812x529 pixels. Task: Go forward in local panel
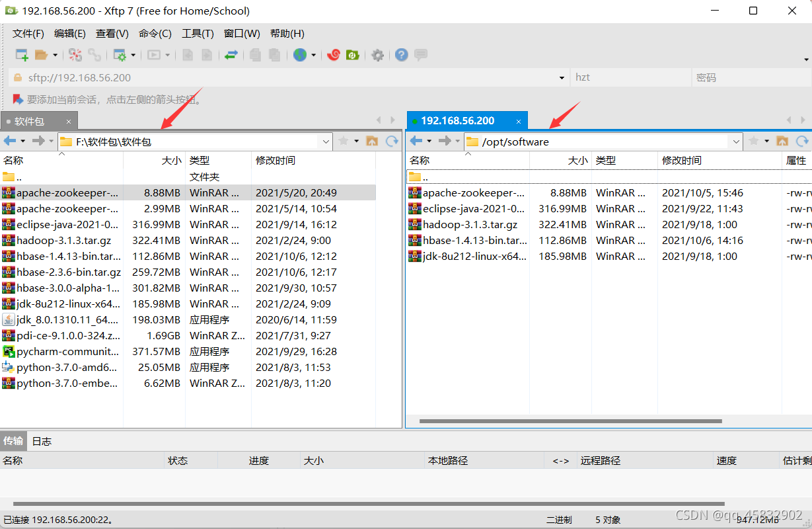click(38, 141)
